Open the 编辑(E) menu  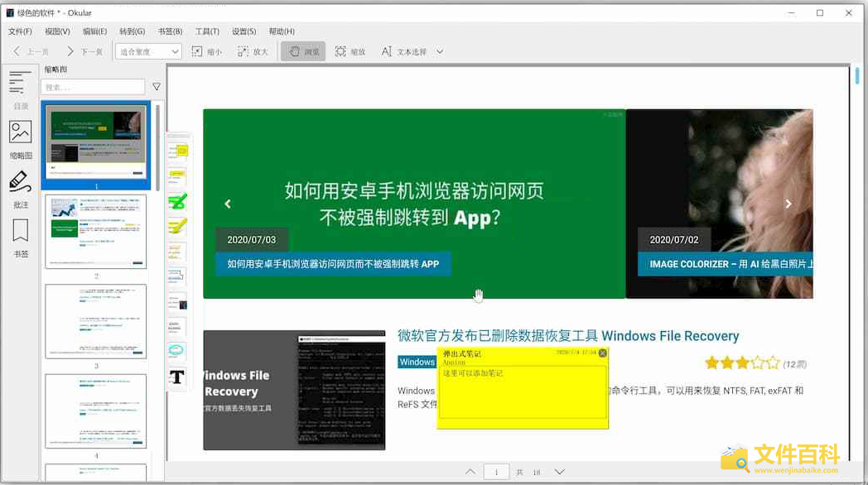[94, 31]
